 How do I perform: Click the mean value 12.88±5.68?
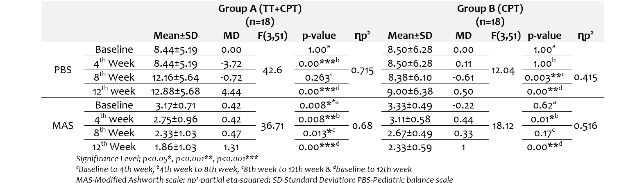pos(176,92)
